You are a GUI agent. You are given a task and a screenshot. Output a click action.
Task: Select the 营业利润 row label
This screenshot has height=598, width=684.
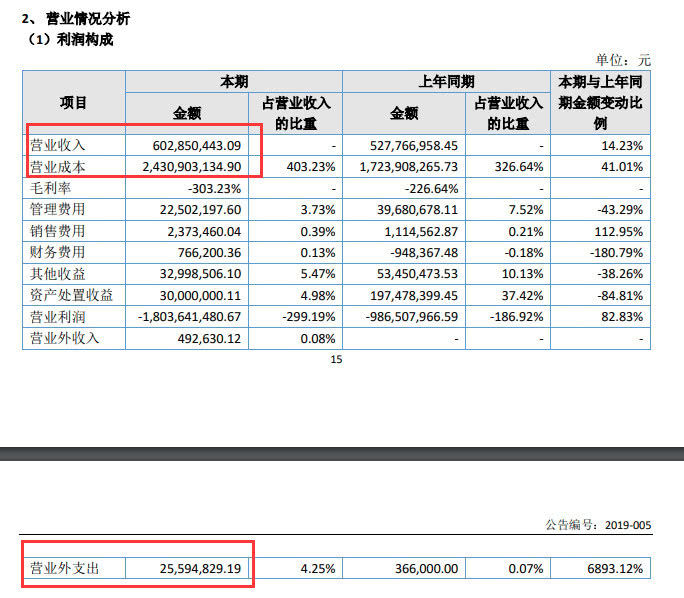coord(57,316)
